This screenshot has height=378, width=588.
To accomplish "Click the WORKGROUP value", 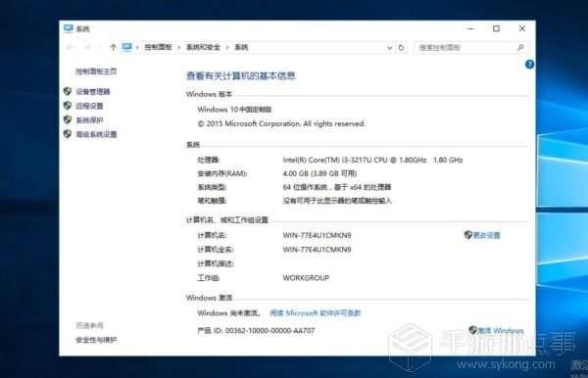I will tap(306, 278).
